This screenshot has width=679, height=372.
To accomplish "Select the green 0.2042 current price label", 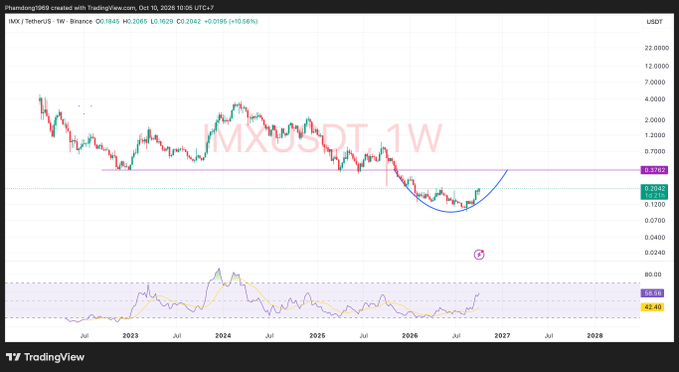I will [654, 192].
